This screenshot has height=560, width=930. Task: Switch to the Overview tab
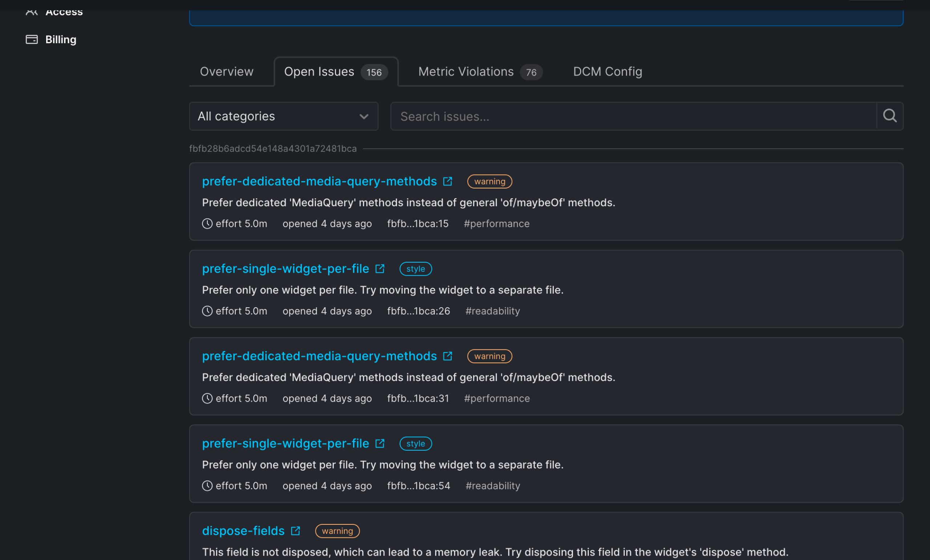point(226,72)
